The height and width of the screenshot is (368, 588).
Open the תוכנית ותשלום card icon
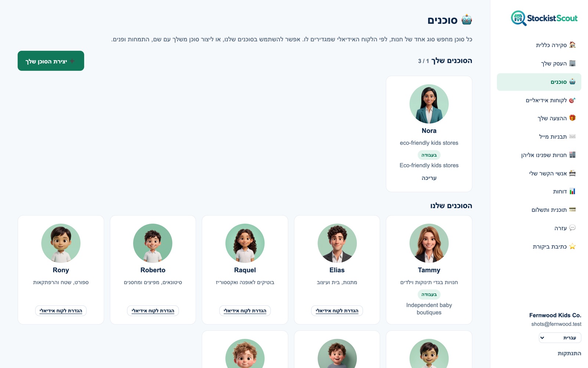point(572,210)
